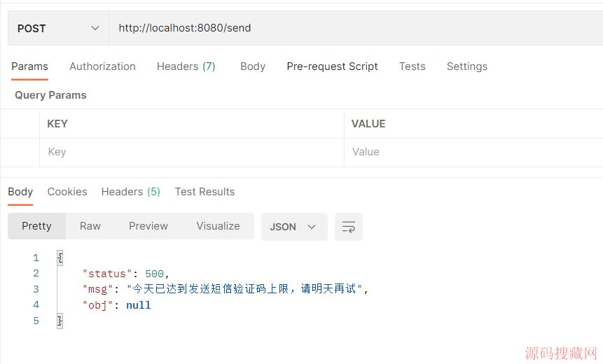The image size is (603, 364).
Task: Click the 500 status value
Action: [154, 274]
